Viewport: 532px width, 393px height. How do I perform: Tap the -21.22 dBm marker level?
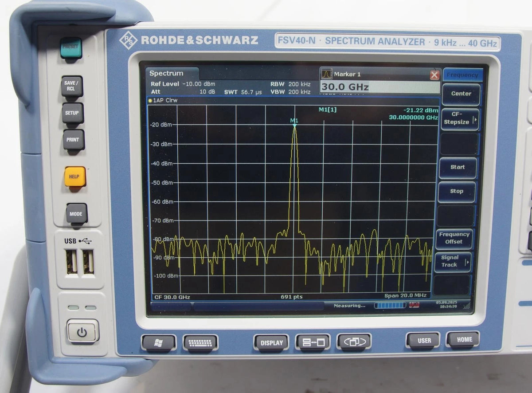click(421, 110)
